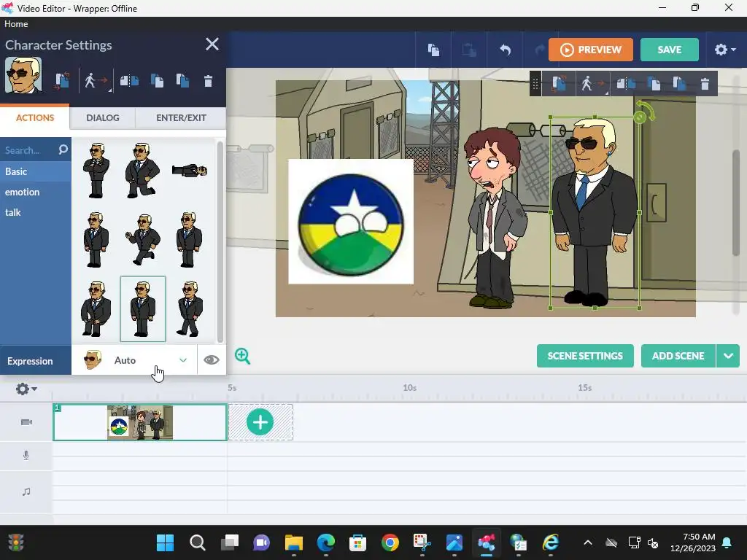
Task: Open Google Chrome from the taskbar
Action: (x=390, y=542)
